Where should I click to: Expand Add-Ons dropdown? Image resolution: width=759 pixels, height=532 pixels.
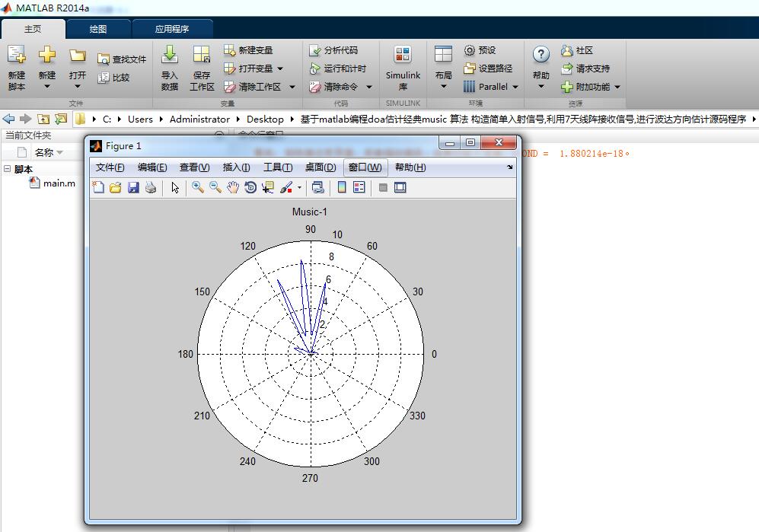point(617,87)
